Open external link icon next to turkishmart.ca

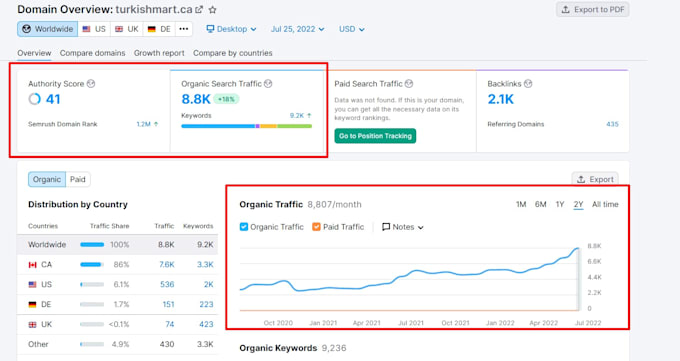tap(199, 10)
